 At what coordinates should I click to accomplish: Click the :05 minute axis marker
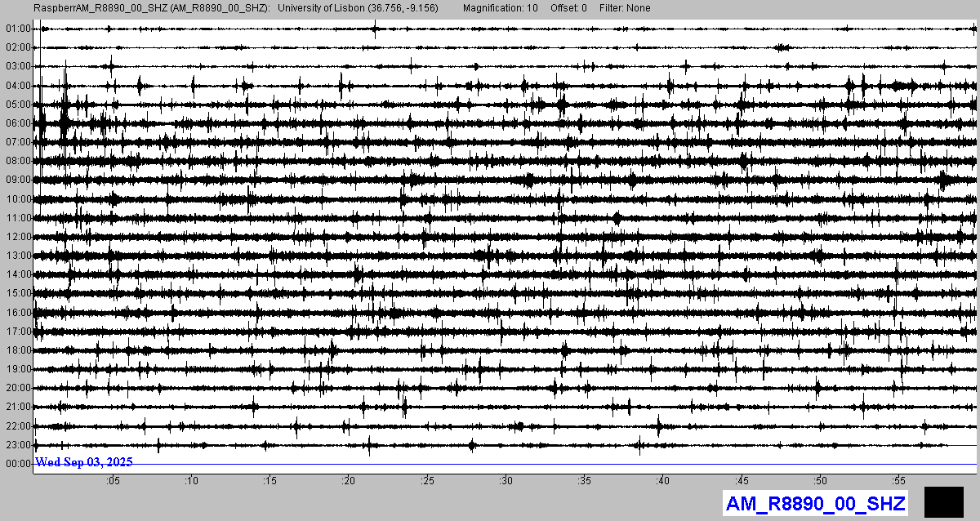(x=112, y=481)
